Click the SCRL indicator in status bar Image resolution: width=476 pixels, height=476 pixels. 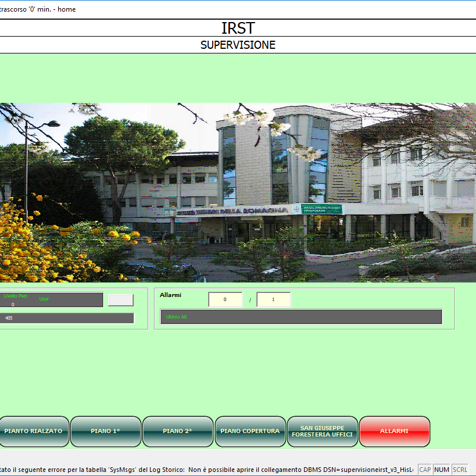pos(460,470)
